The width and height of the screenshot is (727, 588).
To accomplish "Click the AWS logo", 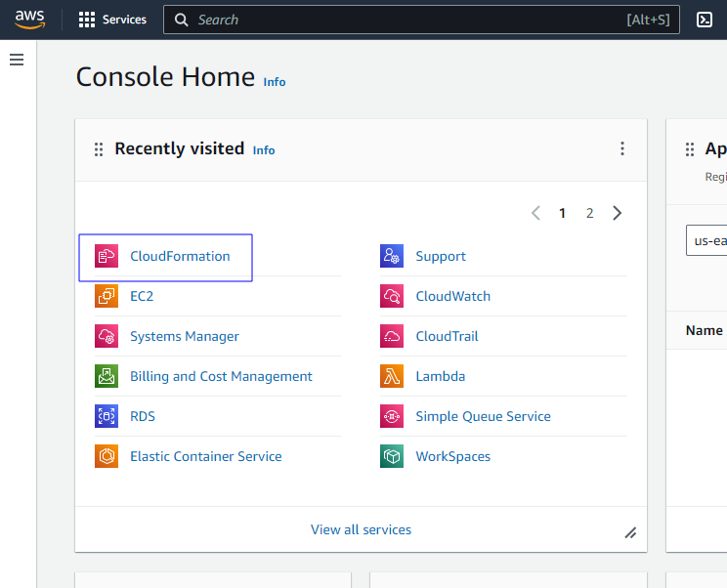I will 29,20.
